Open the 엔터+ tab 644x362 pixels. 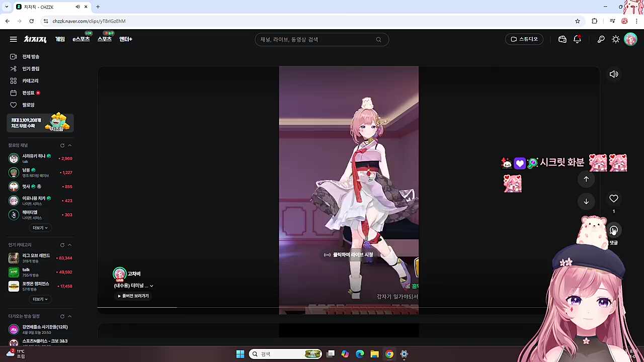pyautogui.click(x=126, y=39)
